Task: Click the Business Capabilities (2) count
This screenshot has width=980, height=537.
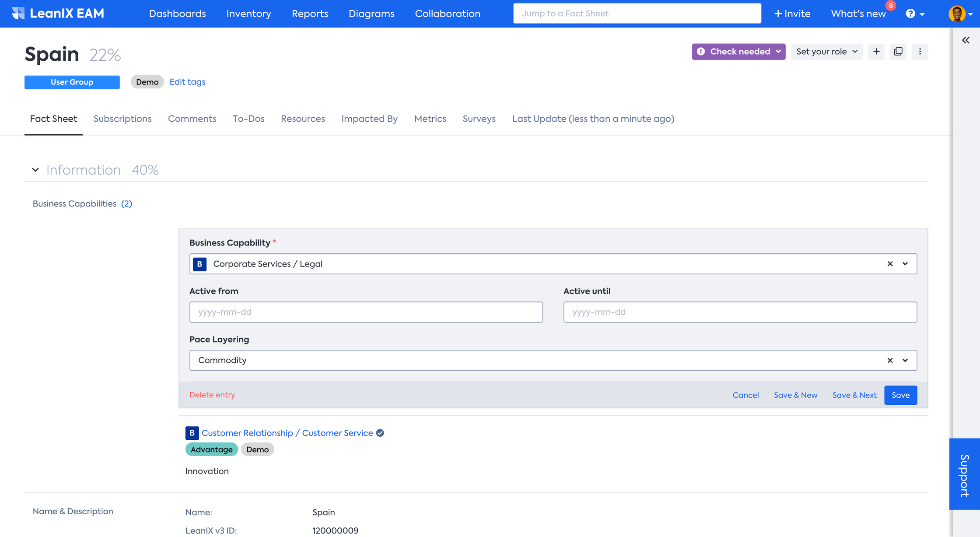Action: point(126,204)
